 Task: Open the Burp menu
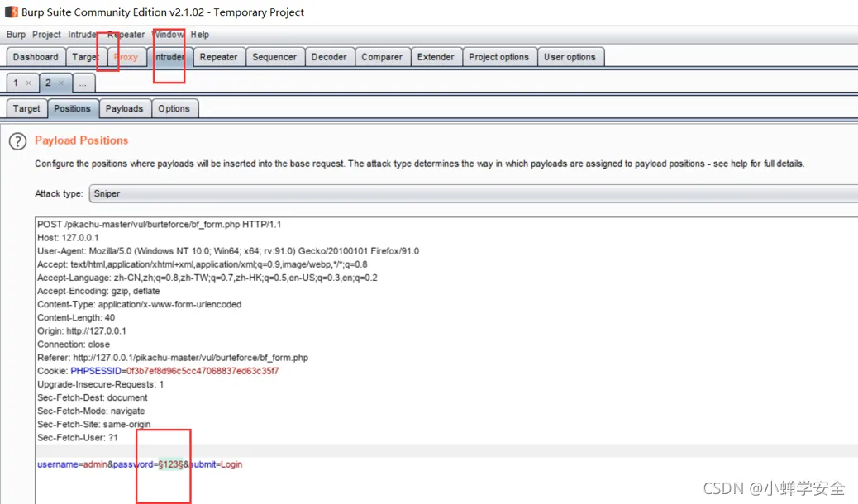pos(16,35)
